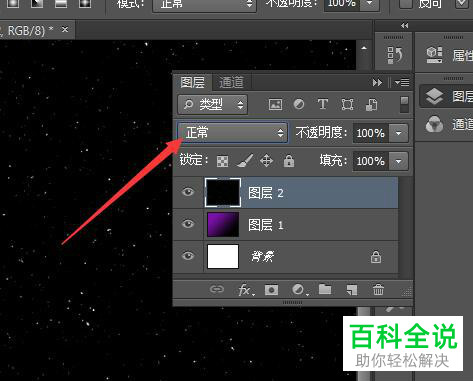Filter for smart object layers icon

point(371,105)
